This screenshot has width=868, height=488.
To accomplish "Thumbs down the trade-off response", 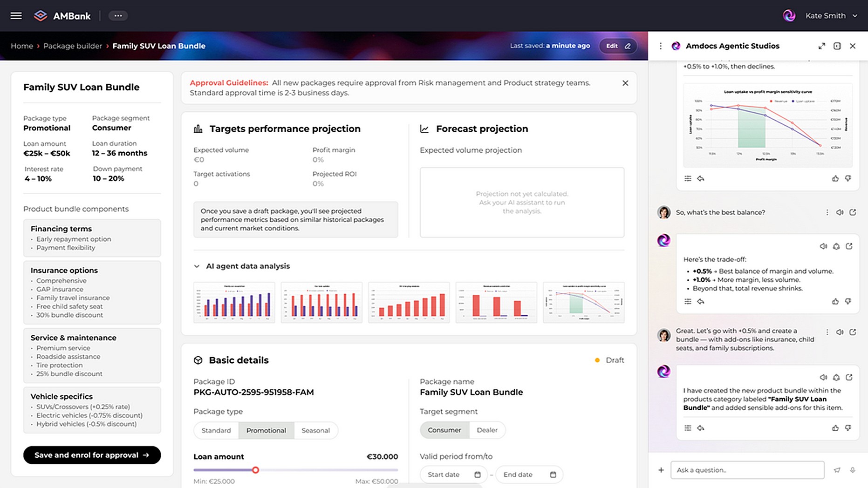I will pos(848,301).
